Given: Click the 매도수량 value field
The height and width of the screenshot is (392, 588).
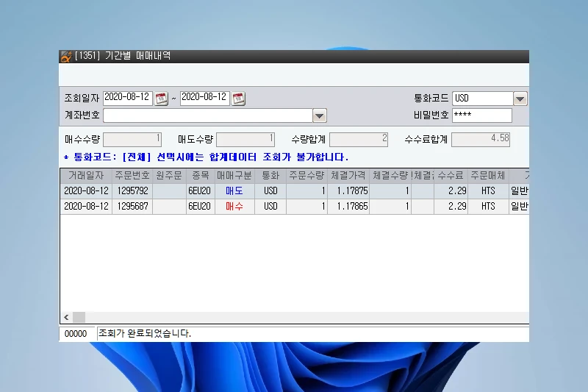Looking at the screenshot, I should click(245, 140).
